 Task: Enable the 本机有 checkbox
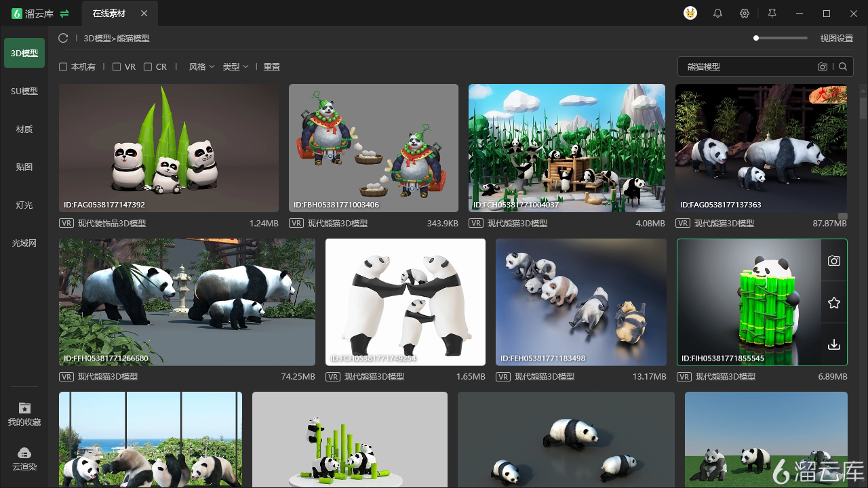pyautogui.click(x=63, y=67)
